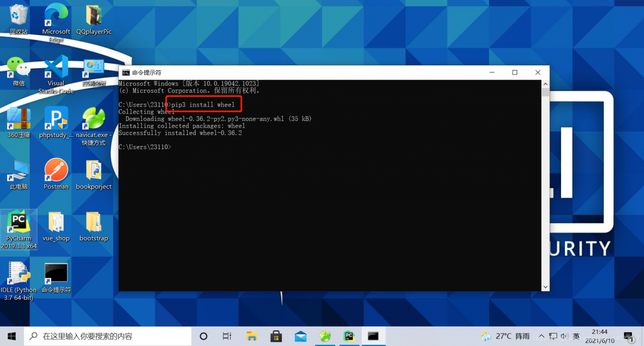644x346 pixels.
Task: Open Microsoft Store from the taskbar
Action: (x=276, y=336)
